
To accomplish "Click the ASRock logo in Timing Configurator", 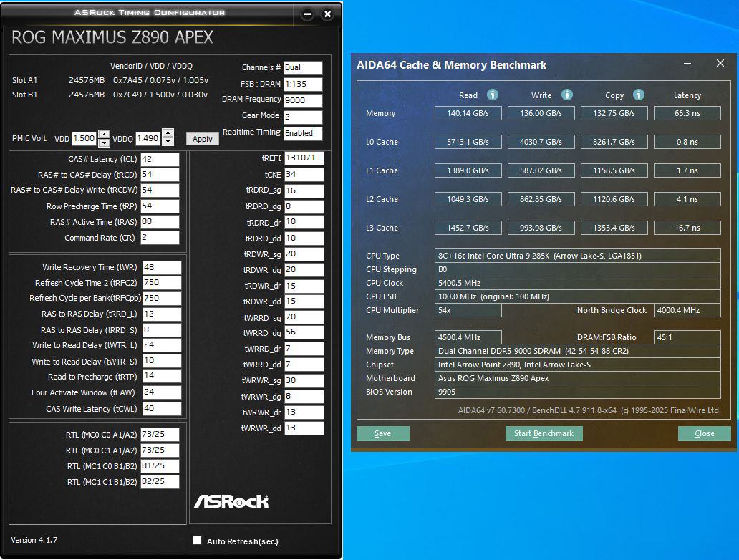I will [x=231, y=501].
